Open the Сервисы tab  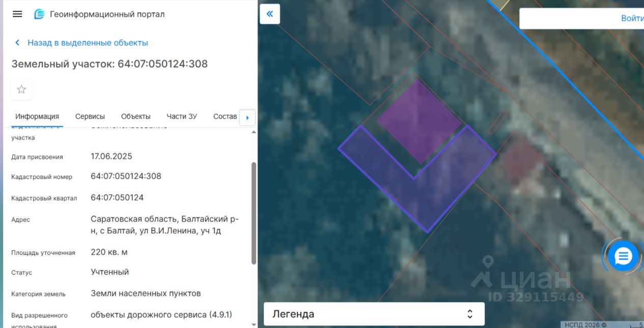(90, 116)
